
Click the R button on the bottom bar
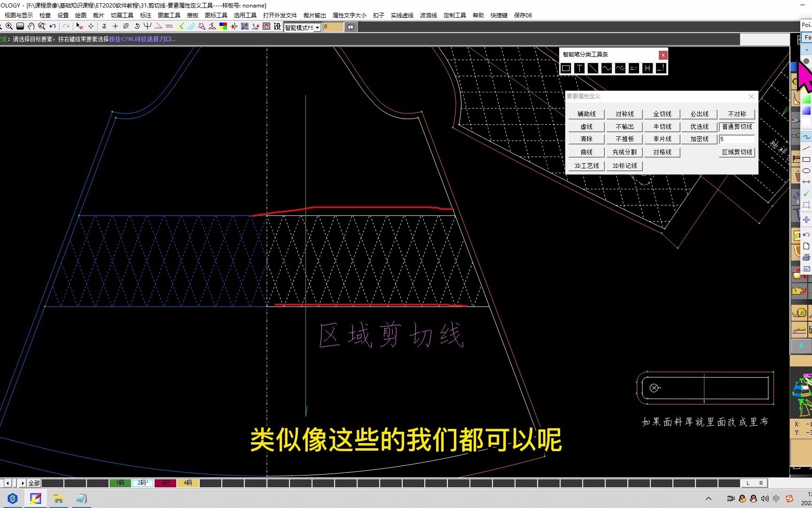click(x=761, y=483)
